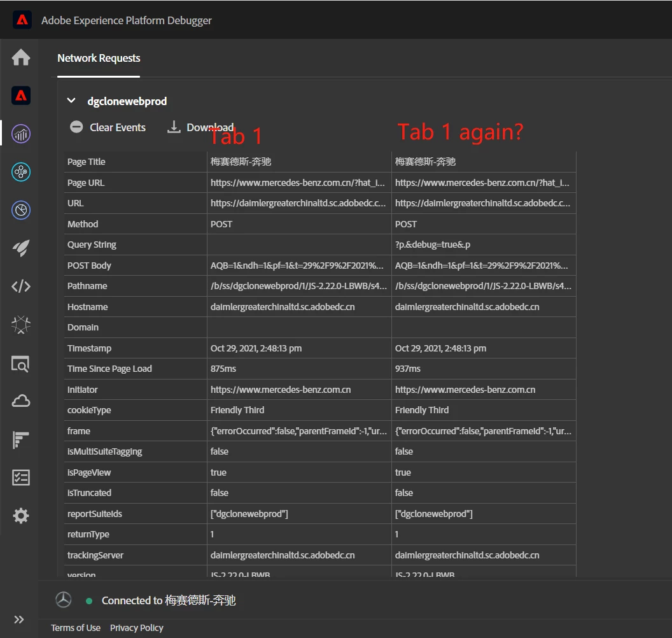
Task: Open the Auditor checklist sidebar icon
Action: [x=20, y=477]
